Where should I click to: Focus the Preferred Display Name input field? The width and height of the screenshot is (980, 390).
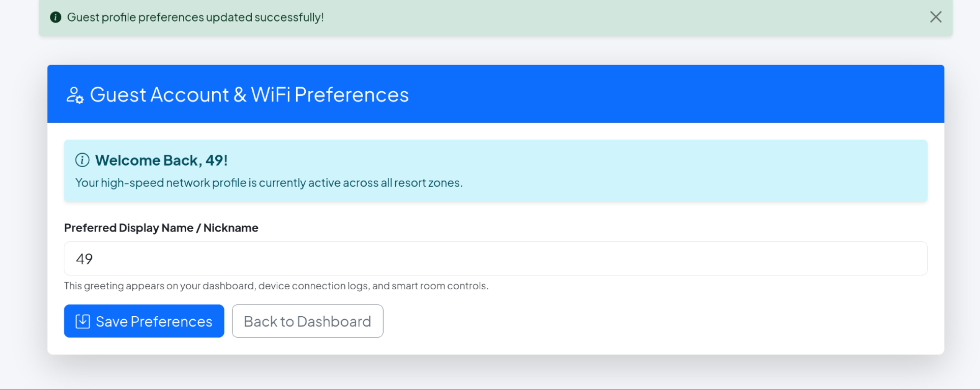pos(496,259)
